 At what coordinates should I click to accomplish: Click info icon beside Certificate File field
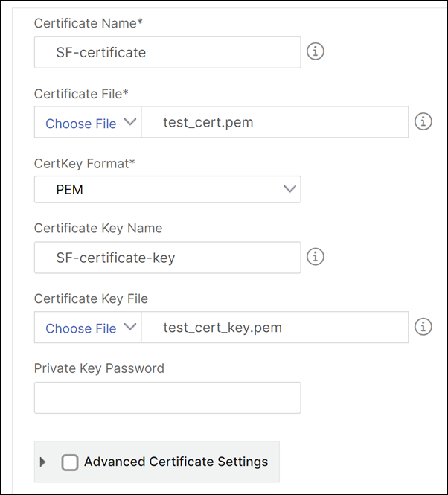point(423,121)
